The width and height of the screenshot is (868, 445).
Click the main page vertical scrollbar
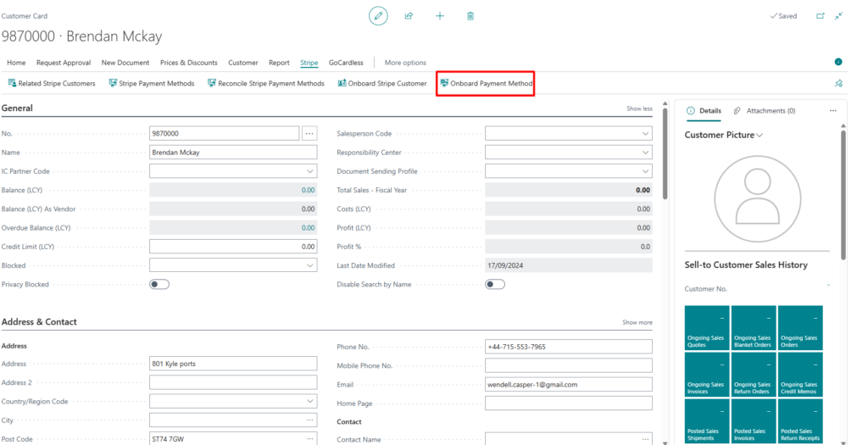pyautogui.click(x=665, y=154)
